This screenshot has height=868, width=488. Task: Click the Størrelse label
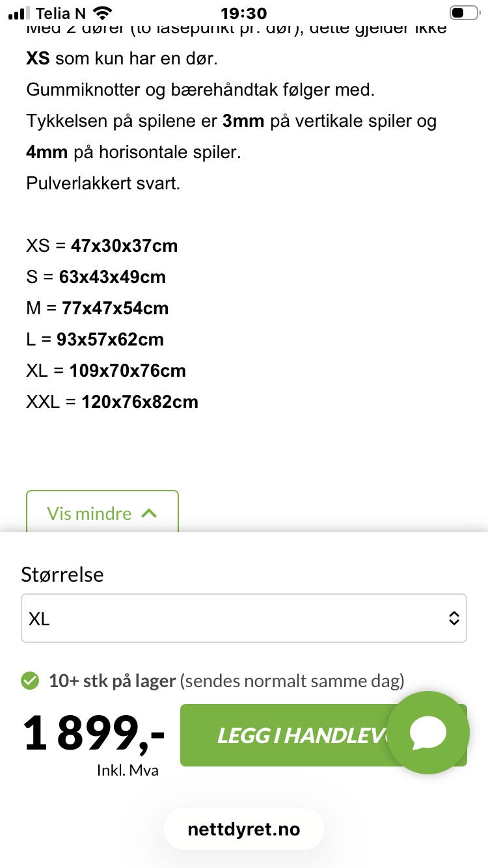(x=62, y=575)
